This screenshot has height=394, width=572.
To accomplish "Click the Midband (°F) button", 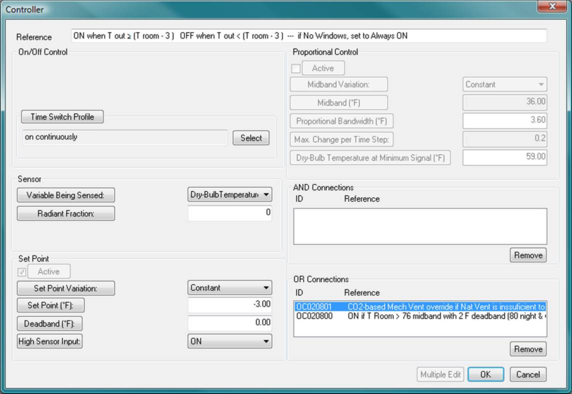I will coord(339,103).
